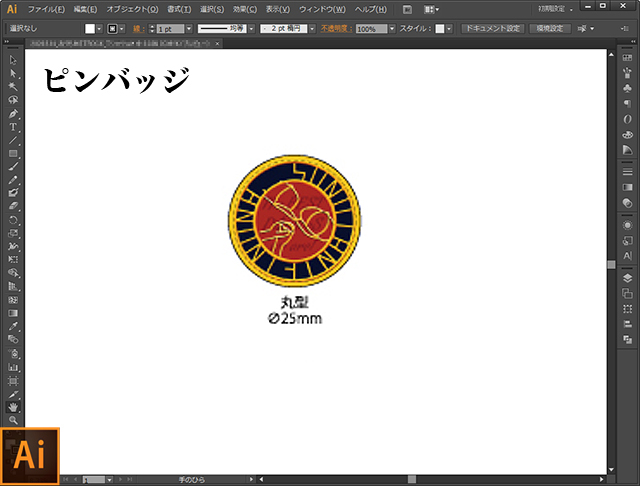Click the ドキュメント設定 button
Viewport: 640px width, 486px height.
coord(493,29)
